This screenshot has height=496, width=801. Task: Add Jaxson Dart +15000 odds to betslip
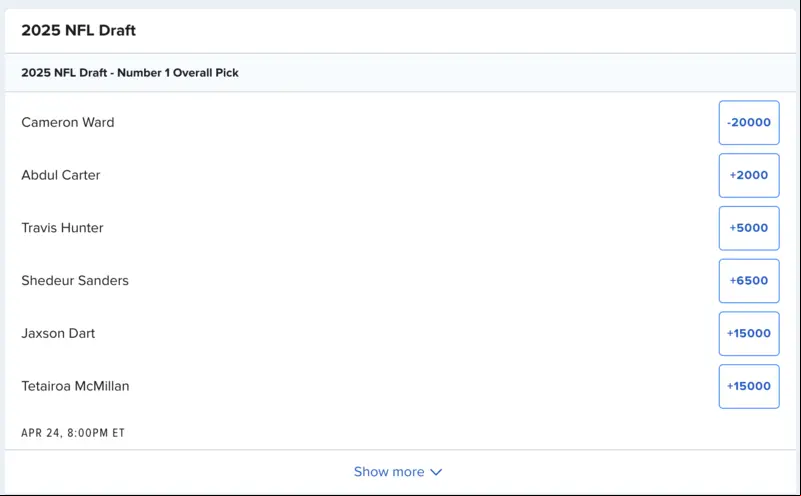click(749, 334)
